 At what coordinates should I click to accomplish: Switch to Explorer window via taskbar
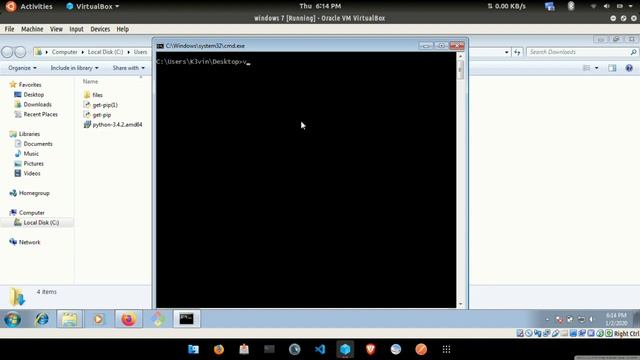click(x=69, y=319)
